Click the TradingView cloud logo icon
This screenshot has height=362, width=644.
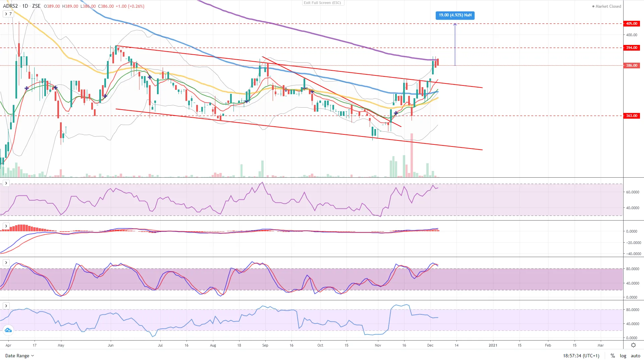click(x=8, y=330)
